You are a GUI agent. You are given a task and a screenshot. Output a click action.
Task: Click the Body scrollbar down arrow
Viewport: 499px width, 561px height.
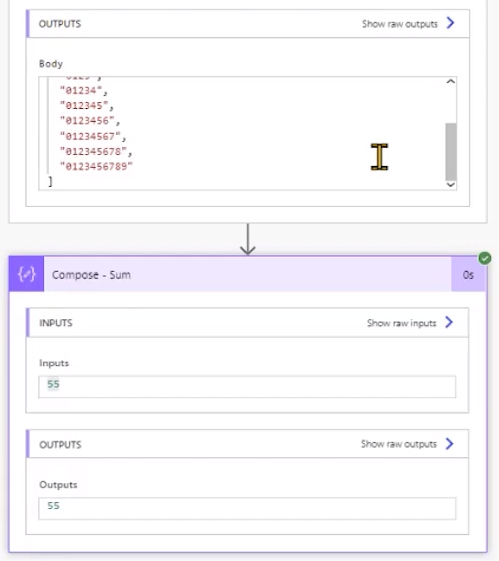[451, 185]
